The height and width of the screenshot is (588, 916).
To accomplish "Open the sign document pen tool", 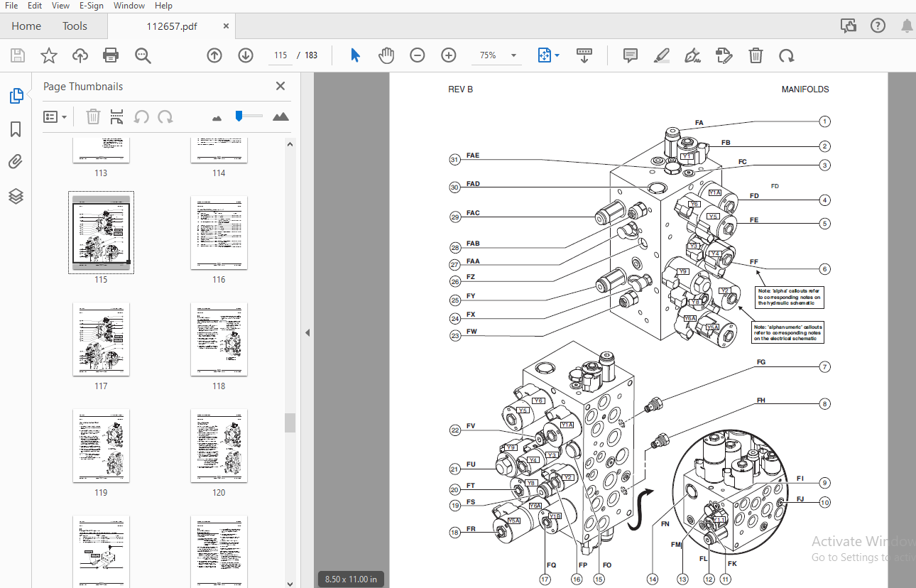I will click(693, 55).
